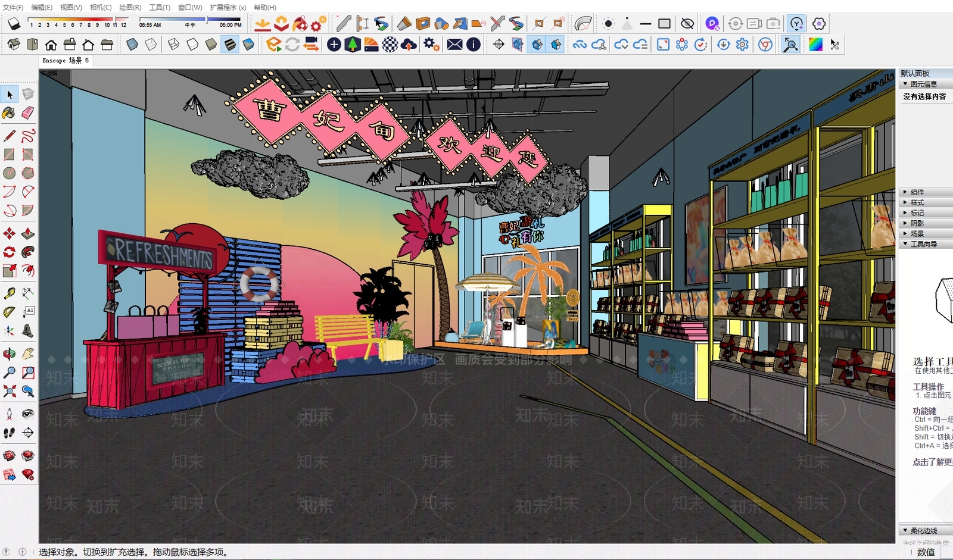Viewport: 953px width, 560px height.
Task: Pick the Paint Bucket tool
Action: coord(10,113)
